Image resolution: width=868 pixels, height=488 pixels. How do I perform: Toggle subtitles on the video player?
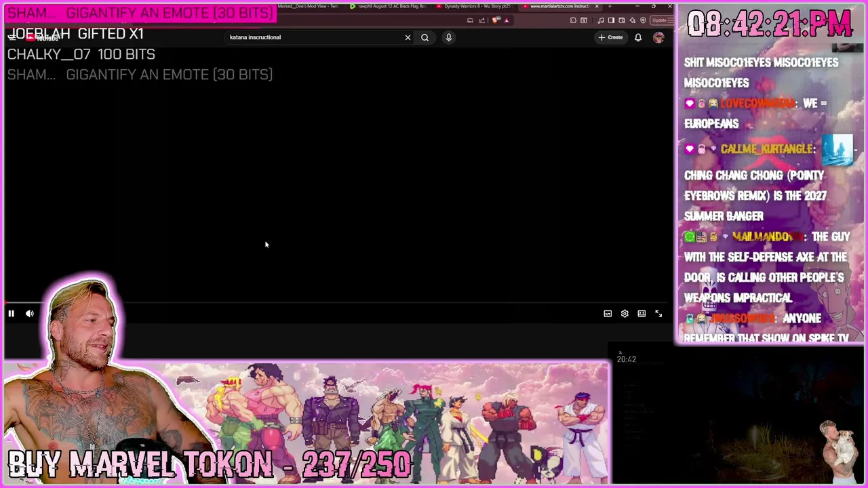pyautogui.click(x=608, y=314)
